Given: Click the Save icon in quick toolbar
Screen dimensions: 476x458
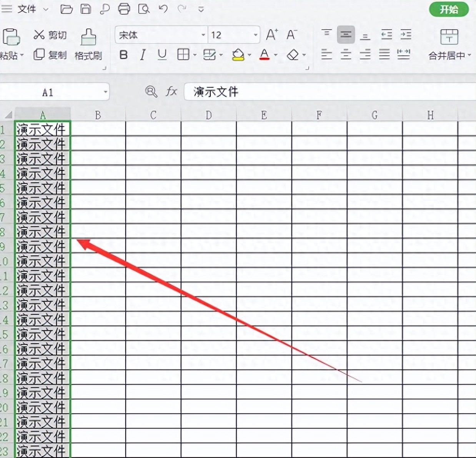Looking at the screenshot, I should tap(86, 9).
